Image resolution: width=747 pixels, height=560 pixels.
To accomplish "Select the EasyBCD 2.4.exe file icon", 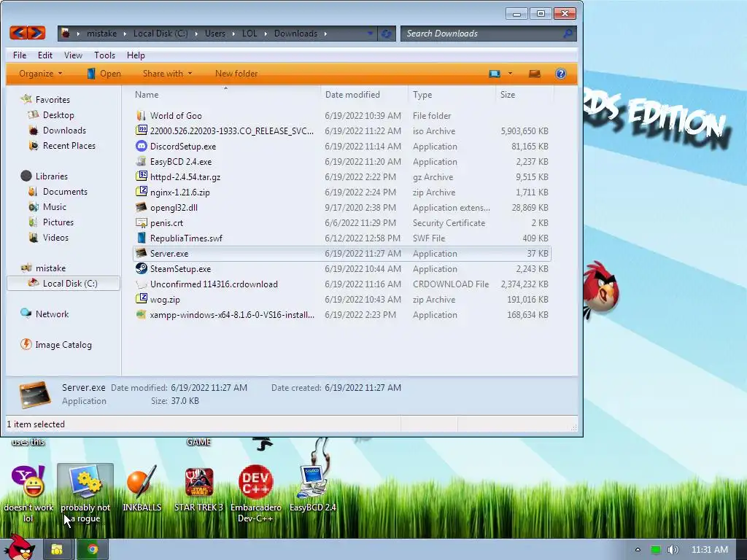I will (x=141, y=161).
